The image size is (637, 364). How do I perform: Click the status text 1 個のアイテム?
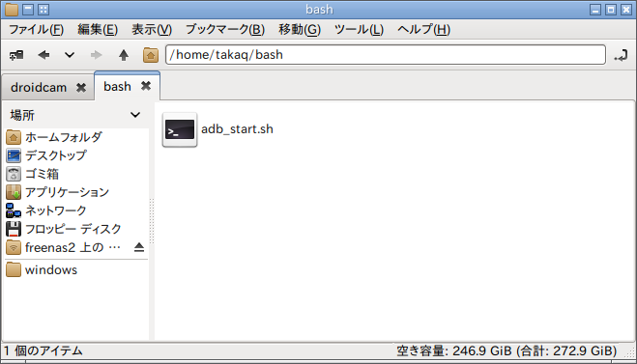[x=43, y=350]
